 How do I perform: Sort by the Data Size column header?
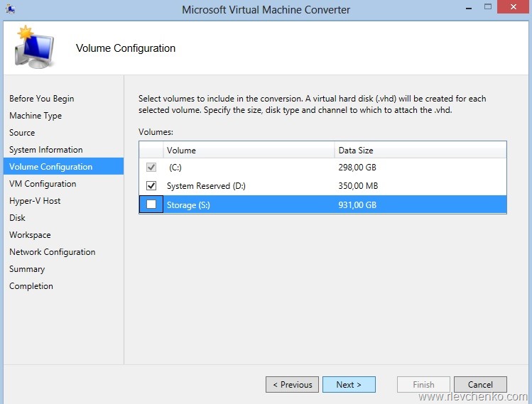click(419, 151)
